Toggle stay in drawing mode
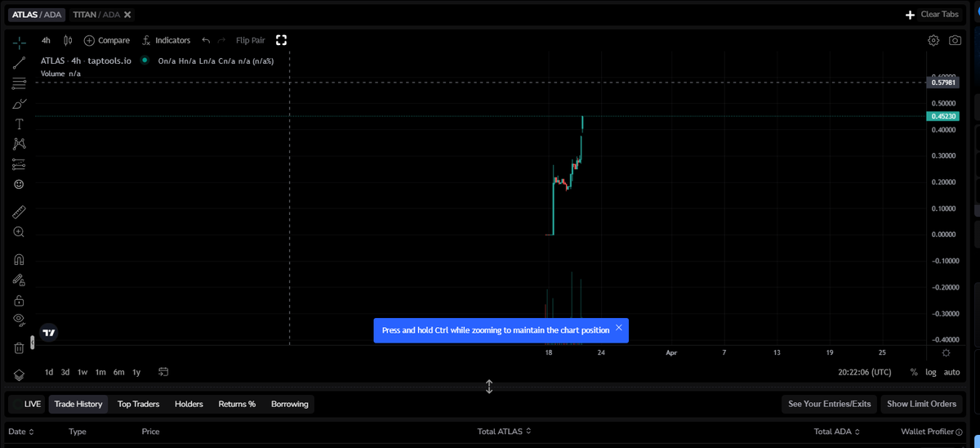980x448 pixels. coord(19,280)
